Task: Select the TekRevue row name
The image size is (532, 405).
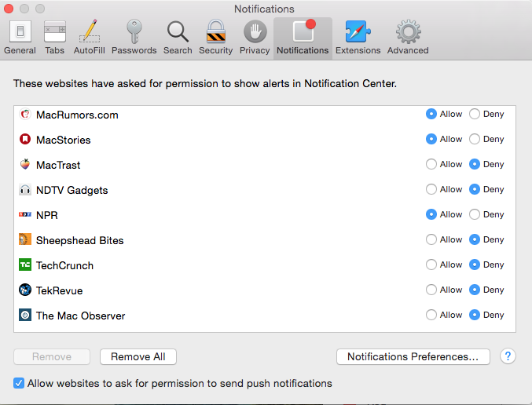Action: [59, 290]
